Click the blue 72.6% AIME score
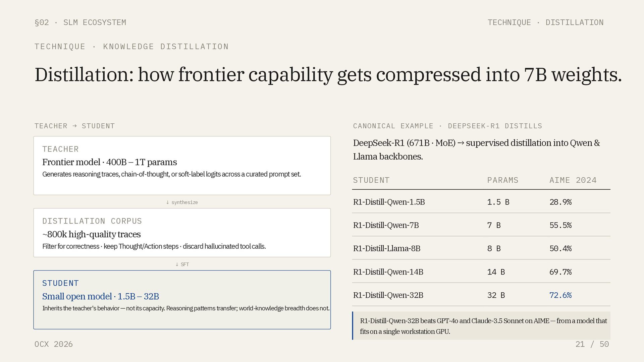 point(560,295)
